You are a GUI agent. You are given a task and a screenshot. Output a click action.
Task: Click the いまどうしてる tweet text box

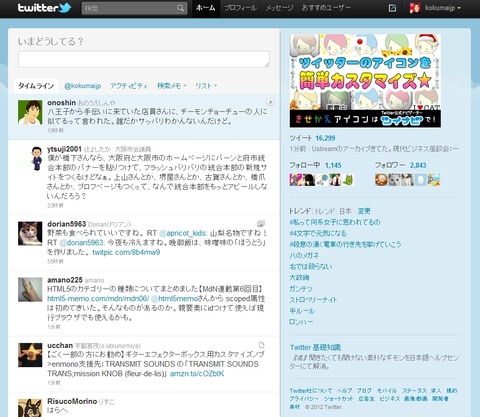tap(144, 59)
